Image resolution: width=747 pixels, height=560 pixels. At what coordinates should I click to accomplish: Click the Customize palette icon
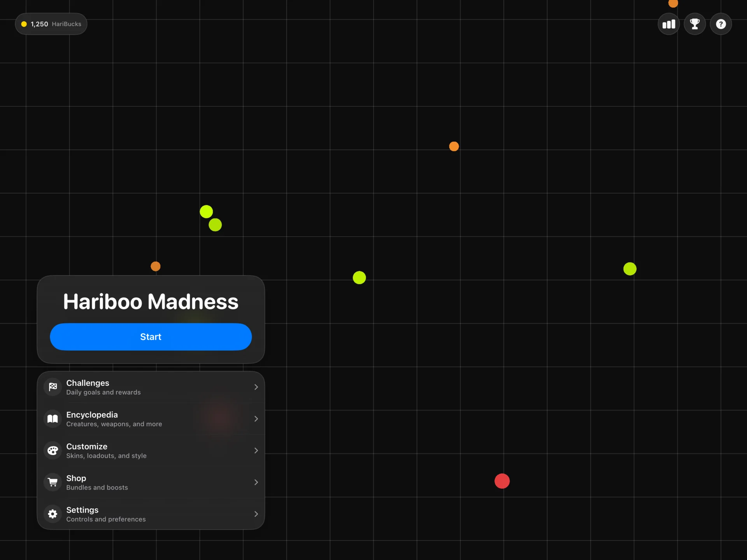coord(53,450)
